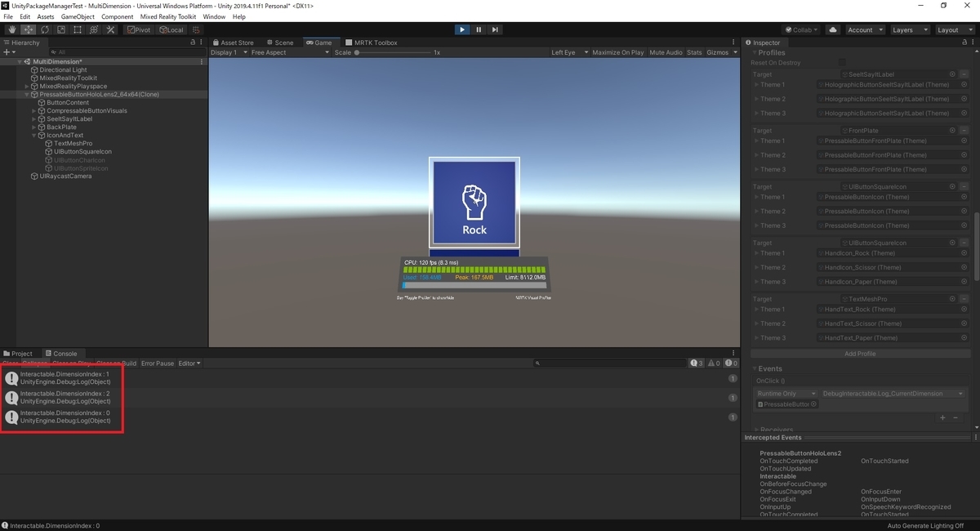Select the UIRaycastCamera object
The image size is (980, 531).
pos(65,176)
